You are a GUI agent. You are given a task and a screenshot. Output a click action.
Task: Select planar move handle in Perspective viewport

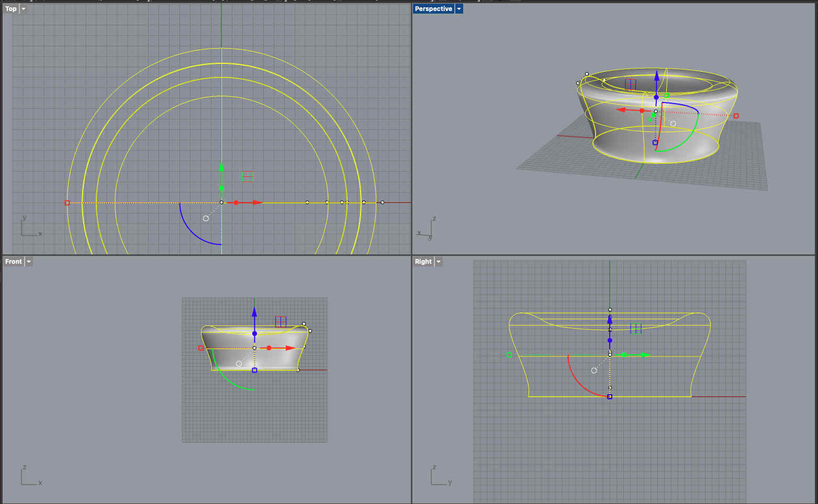pyautogui.click(x=631, y=84)
